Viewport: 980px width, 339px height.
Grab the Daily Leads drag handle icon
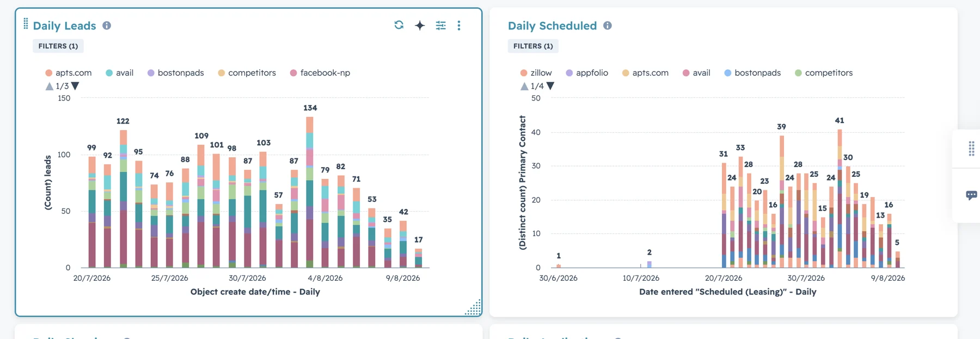point(26,23)
